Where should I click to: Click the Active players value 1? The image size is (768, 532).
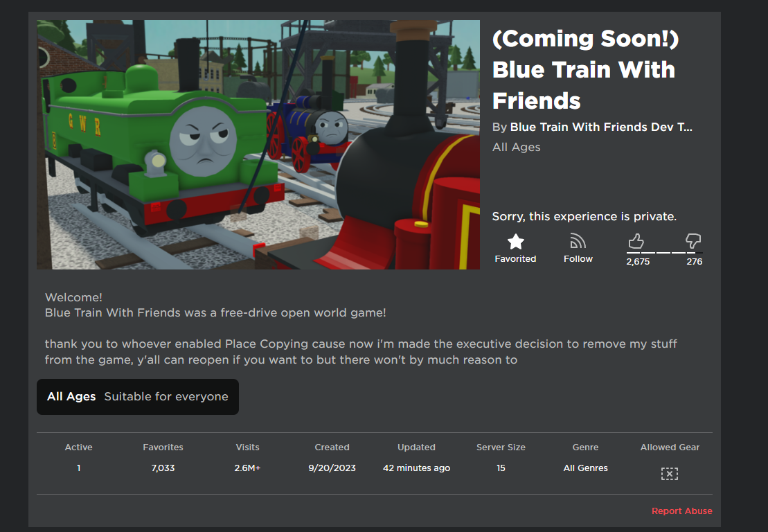pyautogui.click(x=78, y=468)
